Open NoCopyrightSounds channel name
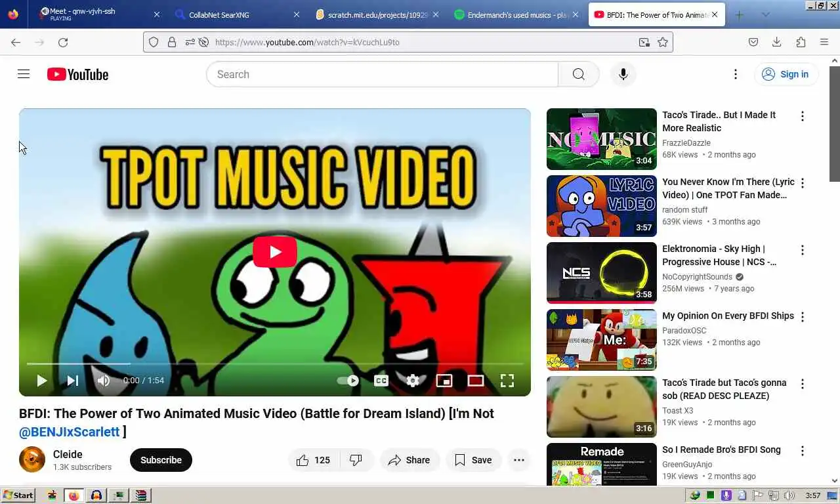The width and height of the screenshot is (840, 504). (x=697, y=277)
